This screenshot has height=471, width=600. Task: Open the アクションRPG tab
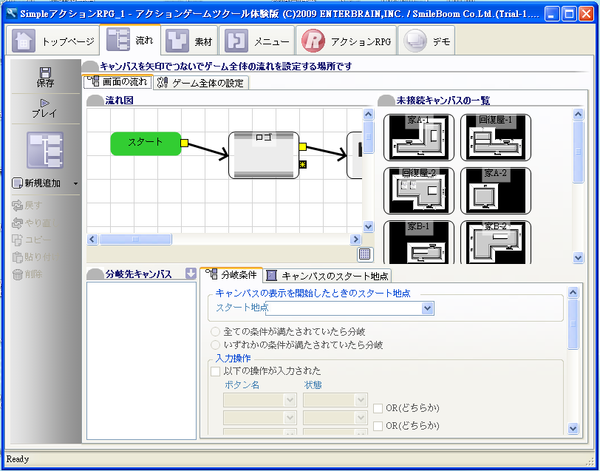pyautogui.click(x=346, y=41)
